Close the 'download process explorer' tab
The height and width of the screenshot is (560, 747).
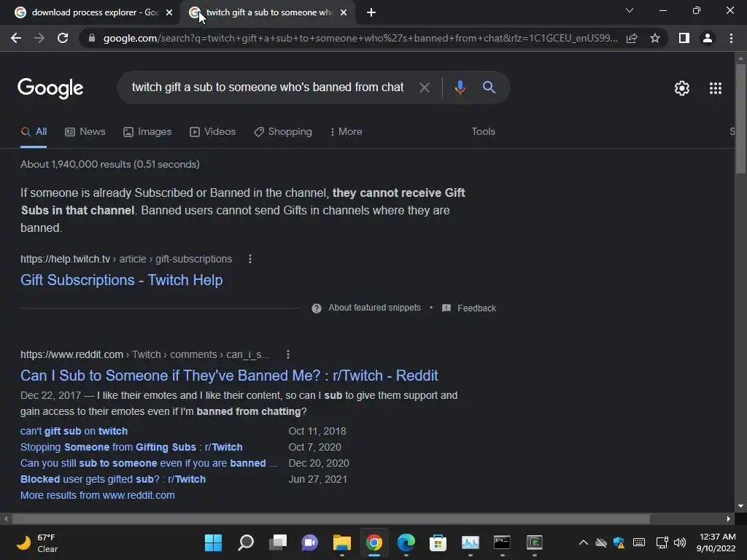coord(169,13)
